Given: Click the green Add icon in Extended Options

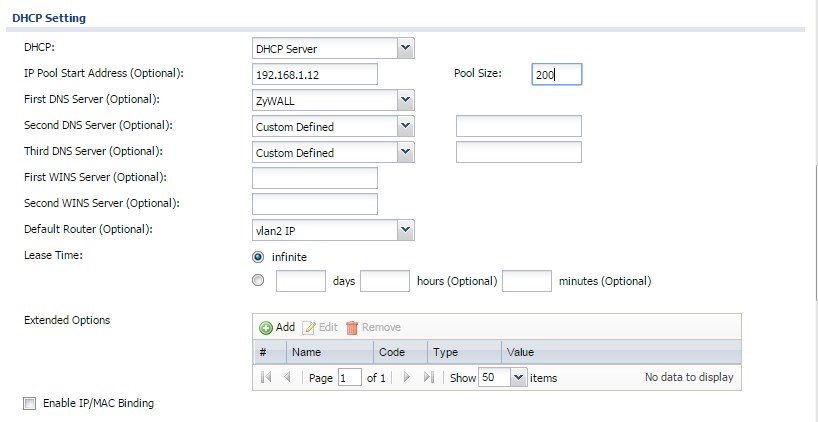Looking at the screenshot, I should [266, 328].
